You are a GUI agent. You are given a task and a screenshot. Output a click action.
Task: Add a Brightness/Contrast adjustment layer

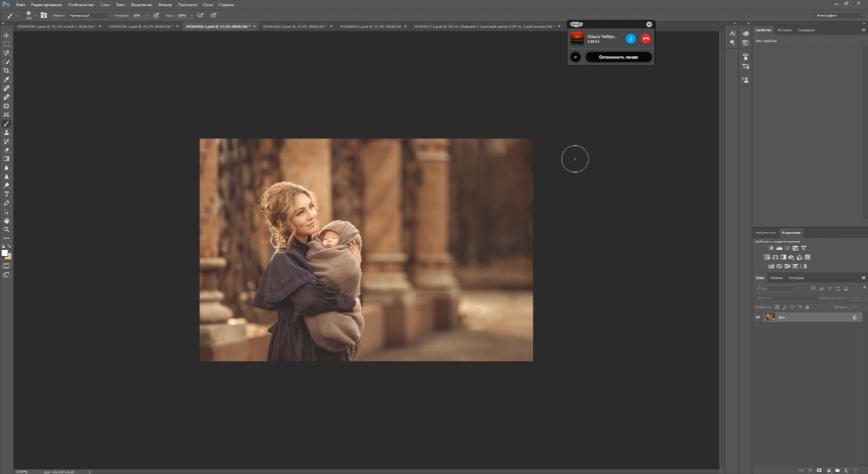(771, 248)
